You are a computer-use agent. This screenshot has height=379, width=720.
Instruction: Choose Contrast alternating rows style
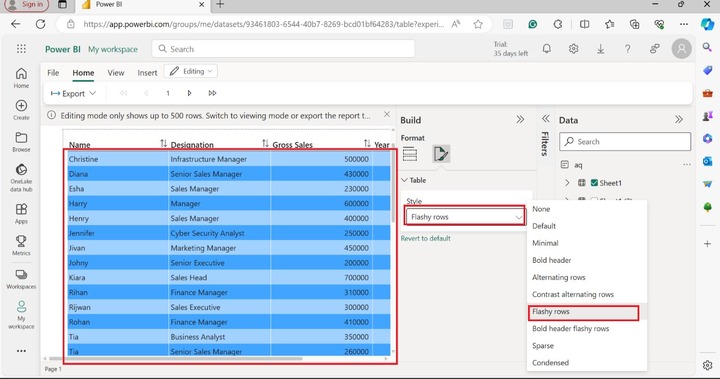coord(587,294)
